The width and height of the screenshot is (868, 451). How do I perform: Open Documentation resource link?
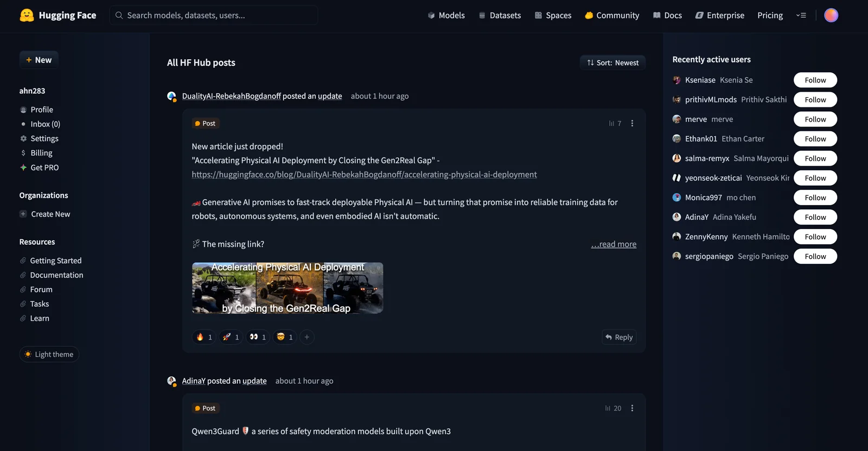[52, 275]
